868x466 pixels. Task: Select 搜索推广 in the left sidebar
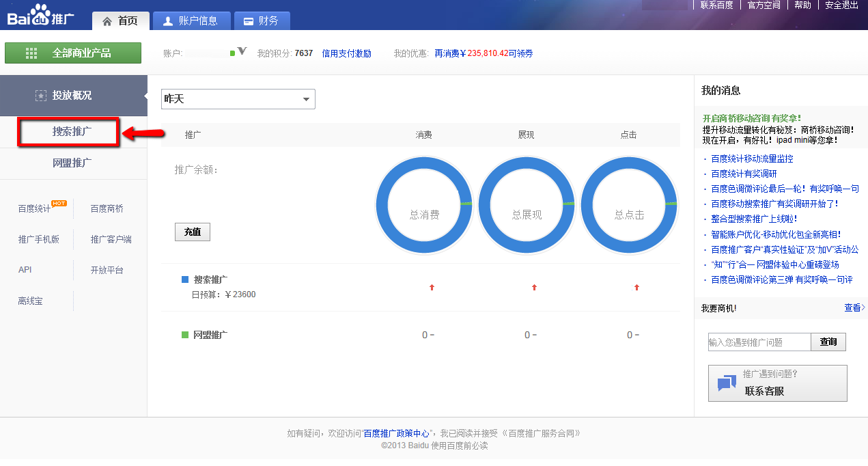[72, 131]
